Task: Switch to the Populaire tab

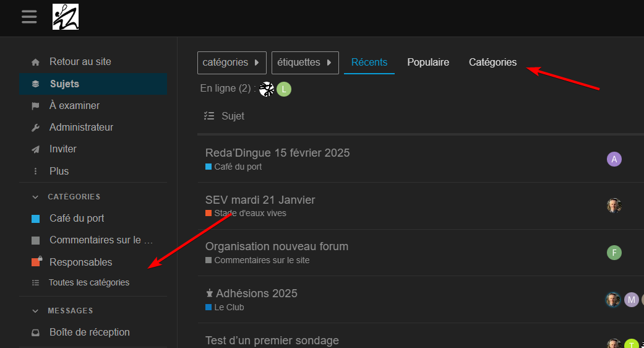Action: click(x=428, y=63)
